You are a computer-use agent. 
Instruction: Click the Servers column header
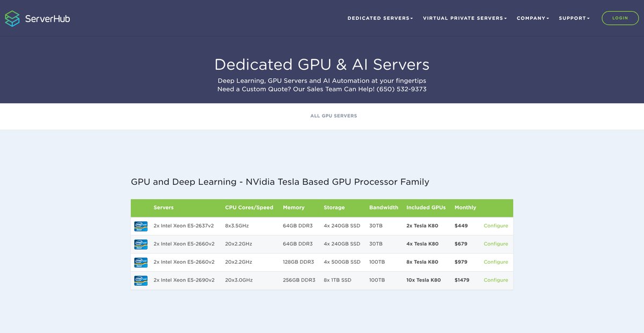coord(164,208)
